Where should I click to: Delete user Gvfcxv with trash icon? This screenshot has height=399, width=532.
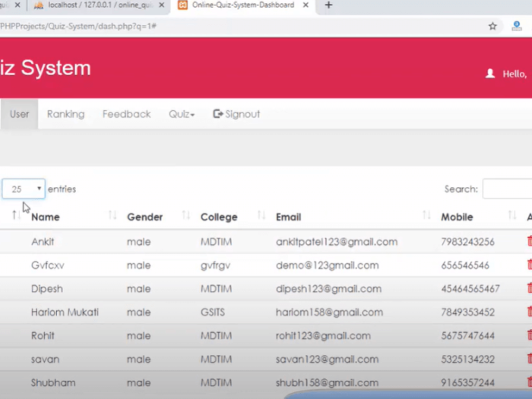click(530, 264)
